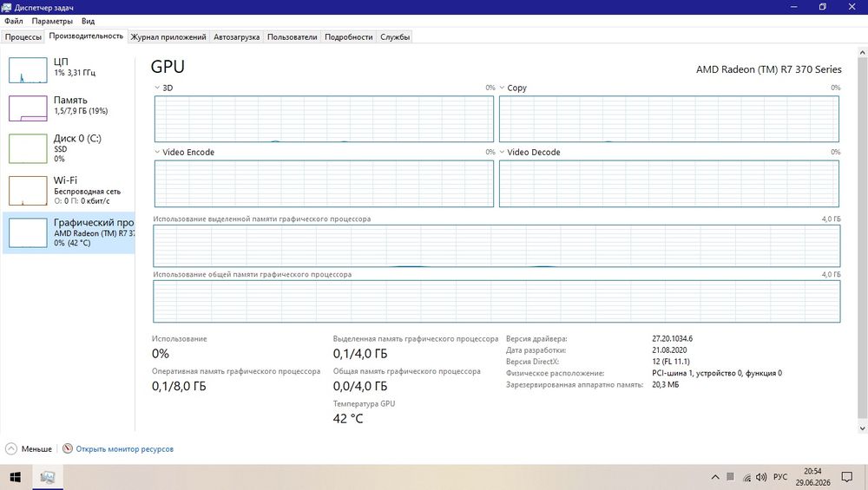
Task: Click the dedicated GPU memory usage graph
Action: pyautogui.click(x=496, y=246)
